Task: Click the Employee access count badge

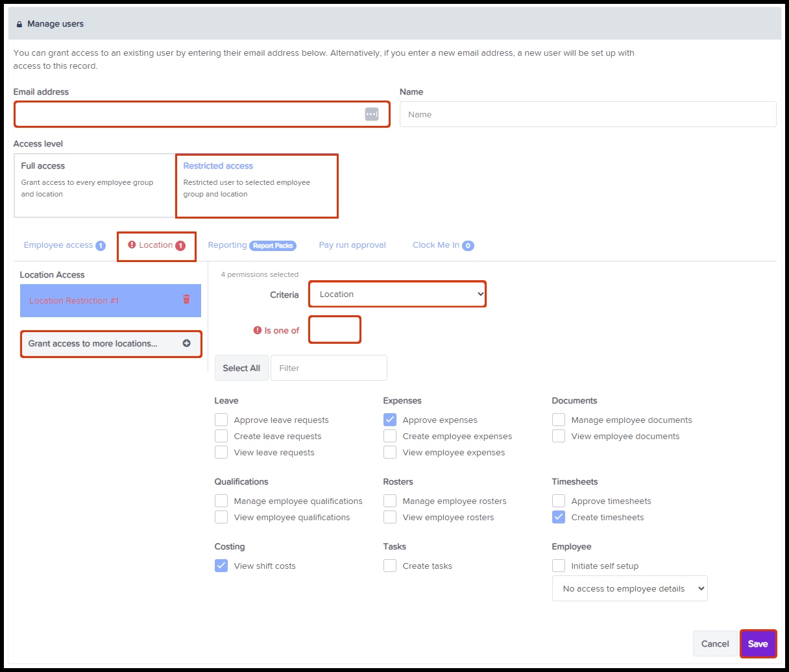Action: (101, 246)
